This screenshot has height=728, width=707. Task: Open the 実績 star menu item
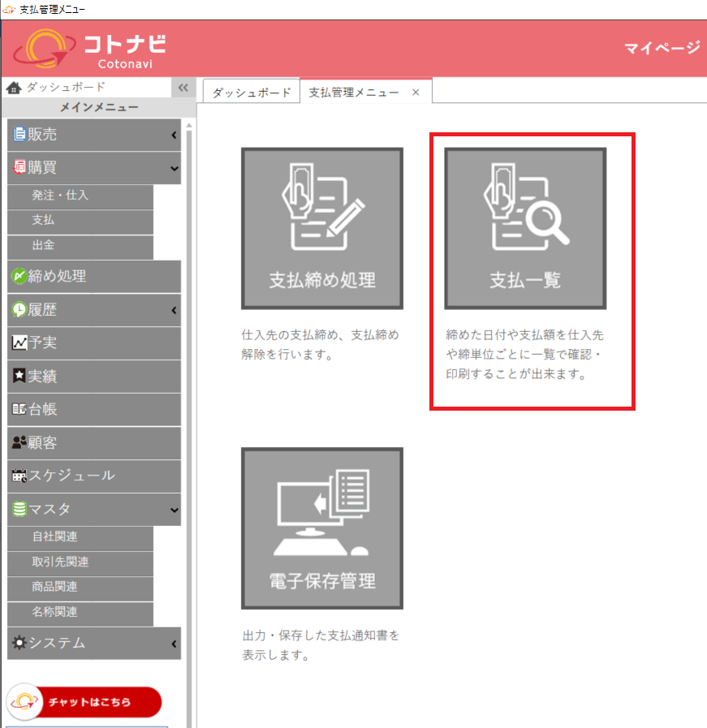93,377
